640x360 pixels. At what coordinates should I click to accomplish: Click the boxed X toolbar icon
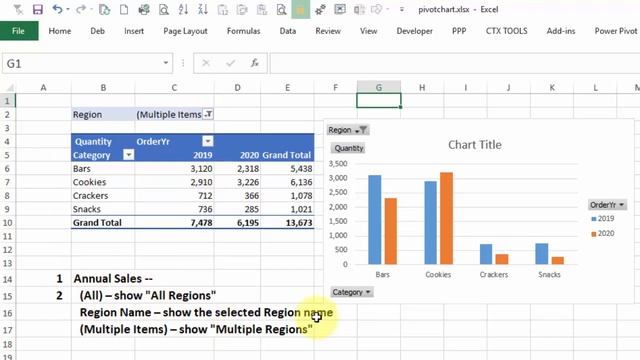pos(340,9)
